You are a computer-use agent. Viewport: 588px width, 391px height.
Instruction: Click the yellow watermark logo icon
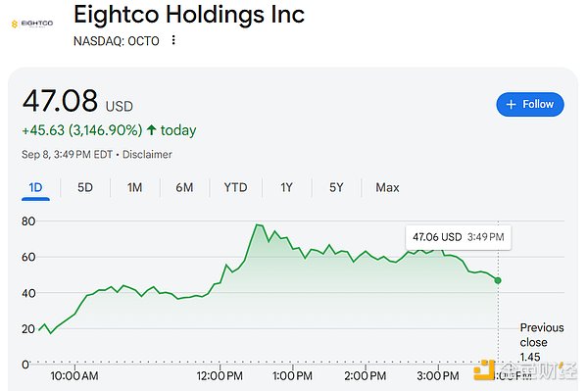[484, 370]
